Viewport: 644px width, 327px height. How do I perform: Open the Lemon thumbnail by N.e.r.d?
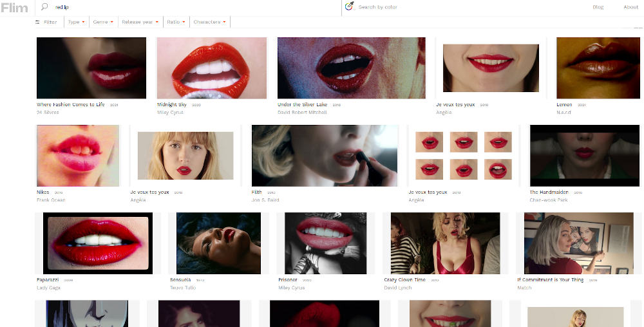pos(598,68)
